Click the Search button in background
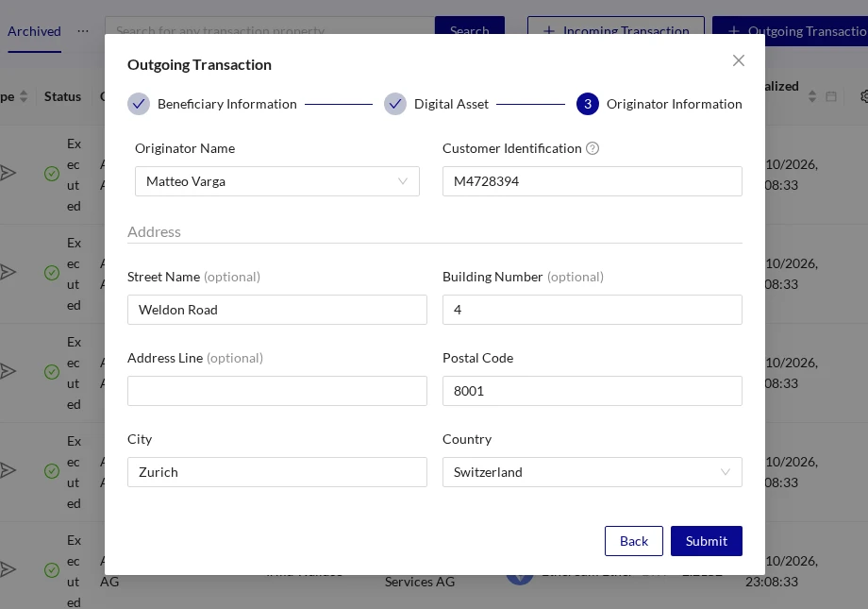The height and width of the screenshot is (609, 868). (470, 25)
